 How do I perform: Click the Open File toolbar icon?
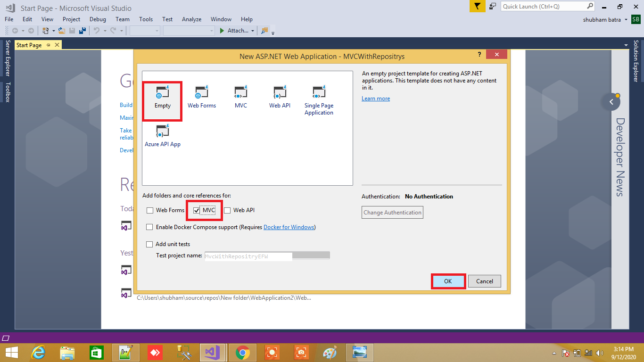(61, 31)
